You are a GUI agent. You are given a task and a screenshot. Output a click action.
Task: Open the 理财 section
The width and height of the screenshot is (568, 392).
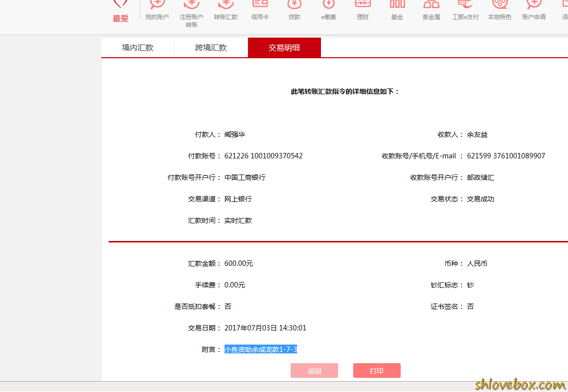(x=363, y=11)
